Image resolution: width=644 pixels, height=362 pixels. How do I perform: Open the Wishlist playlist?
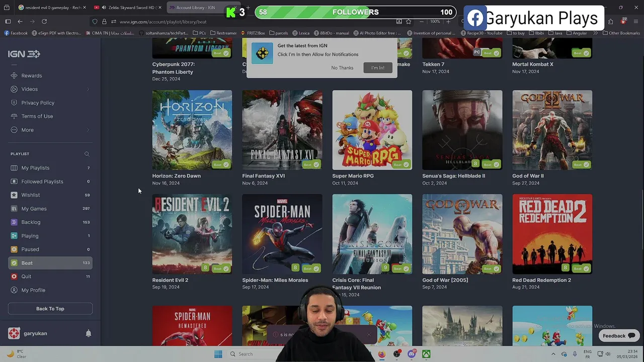50,195
